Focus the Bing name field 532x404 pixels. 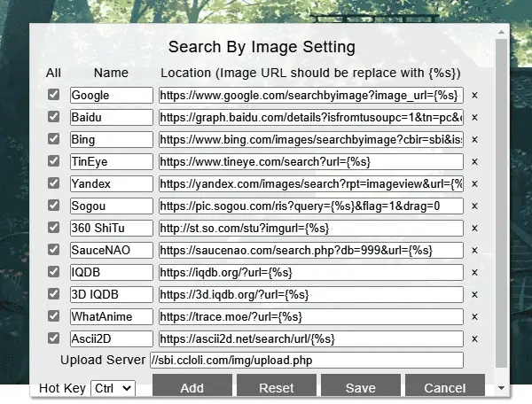pos(112,139)
